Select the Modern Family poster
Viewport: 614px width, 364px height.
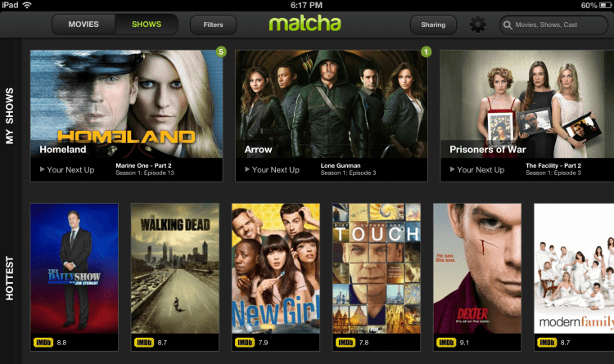(x=574, y=268)
